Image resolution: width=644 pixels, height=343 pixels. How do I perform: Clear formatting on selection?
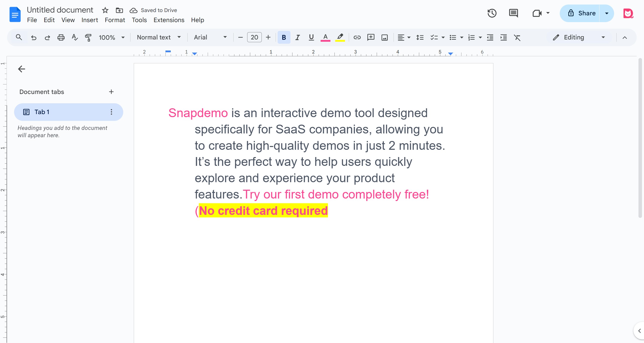pyautogui.click(x=517, y=37)
